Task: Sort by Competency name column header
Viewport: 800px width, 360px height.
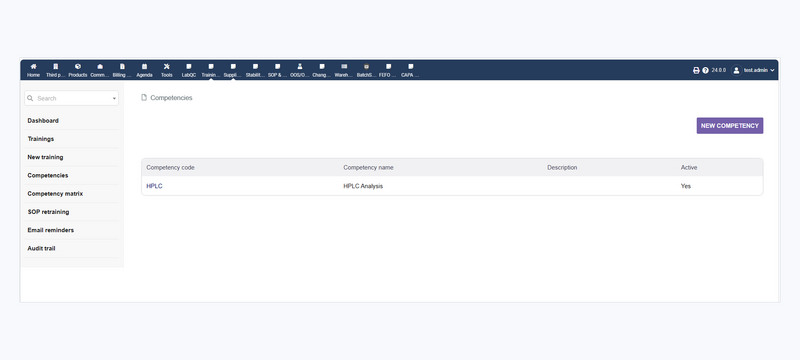Action: click(368, 167)
